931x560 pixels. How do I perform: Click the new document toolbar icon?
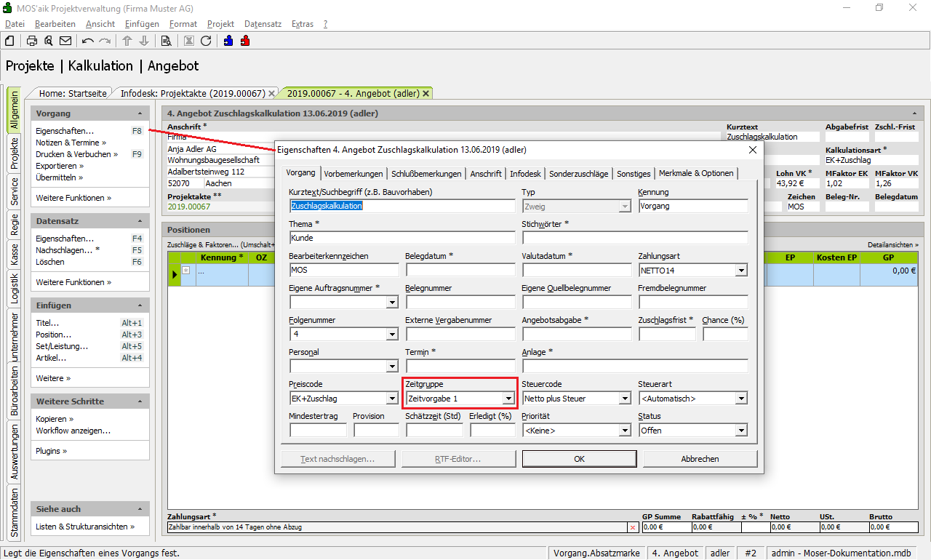coord(10,41)
